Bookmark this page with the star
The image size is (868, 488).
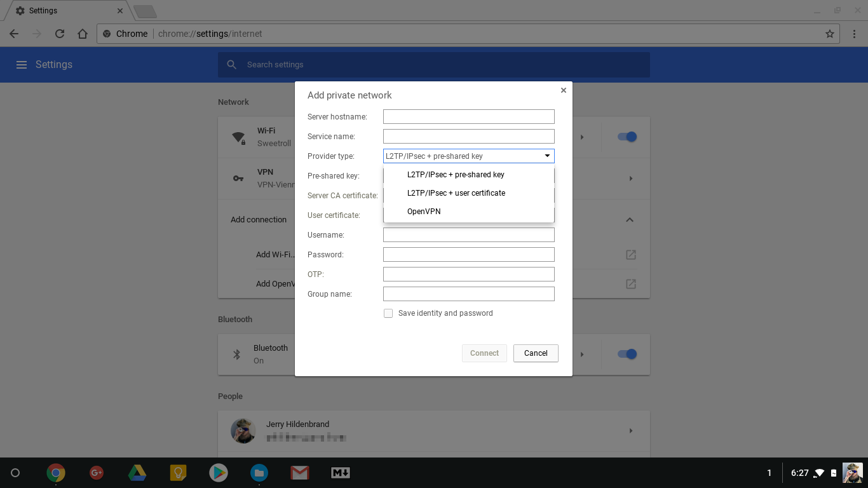[x=829, y=34]
